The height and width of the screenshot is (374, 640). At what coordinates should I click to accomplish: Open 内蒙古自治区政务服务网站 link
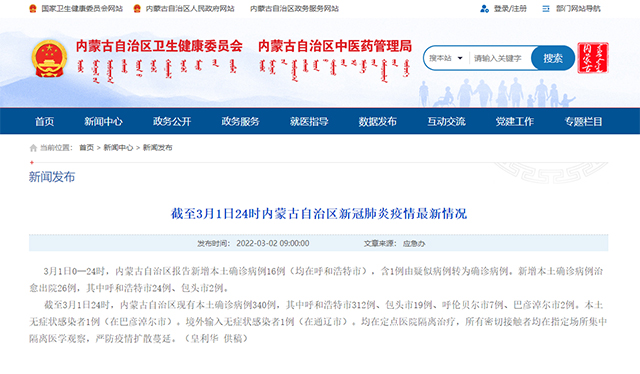click(294, 9)
